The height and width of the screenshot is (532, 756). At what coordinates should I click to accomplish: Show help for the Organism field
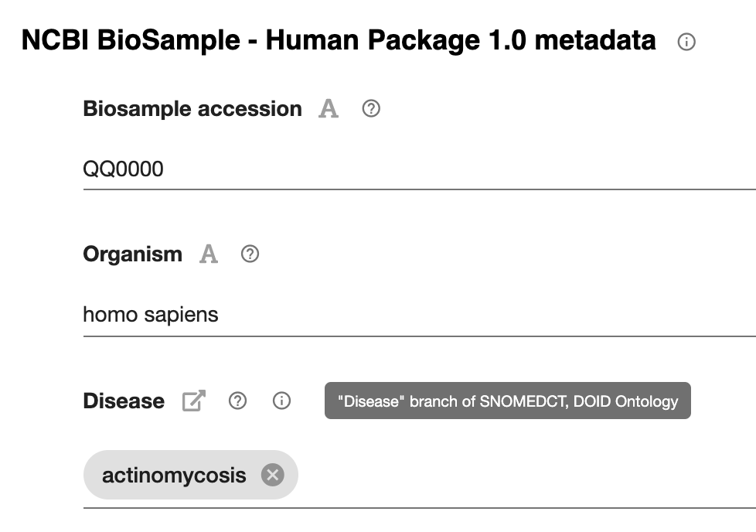(x=250, y=254)
